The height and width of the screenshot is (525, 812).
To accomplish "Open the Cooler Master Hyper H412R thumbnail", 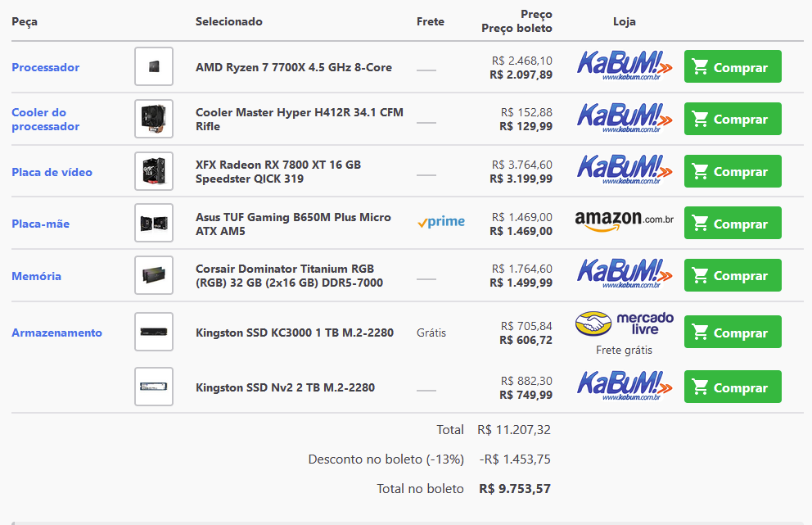I will coord(154,119).
